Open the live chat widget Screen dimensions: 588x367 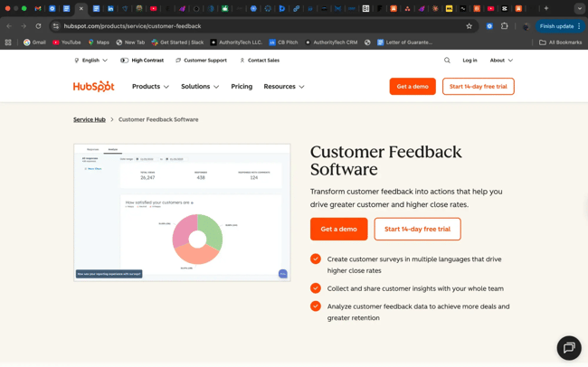[569, 347]
